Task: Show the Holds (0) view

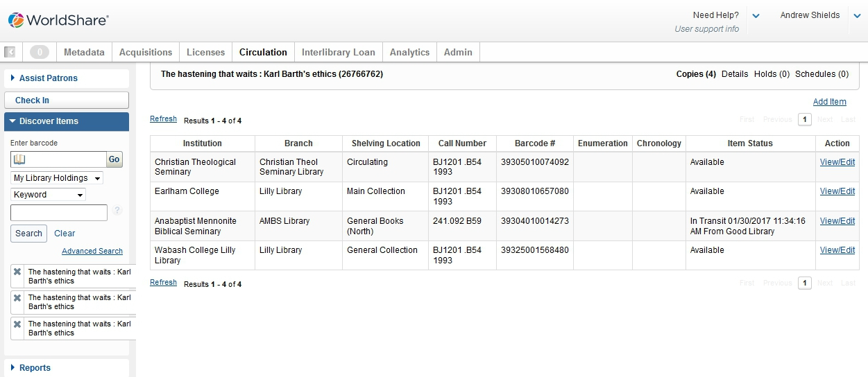Action: 772,74
